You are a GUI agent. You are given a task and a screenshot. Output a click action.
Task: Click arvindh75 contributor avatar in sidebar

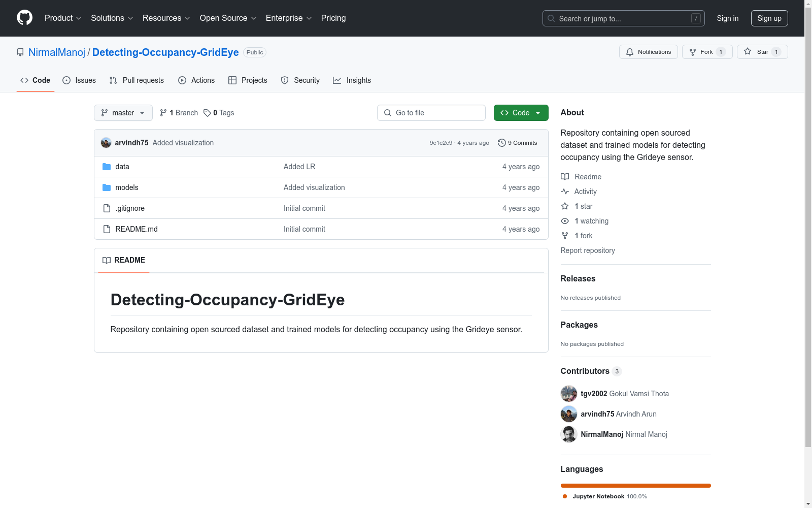569,414
